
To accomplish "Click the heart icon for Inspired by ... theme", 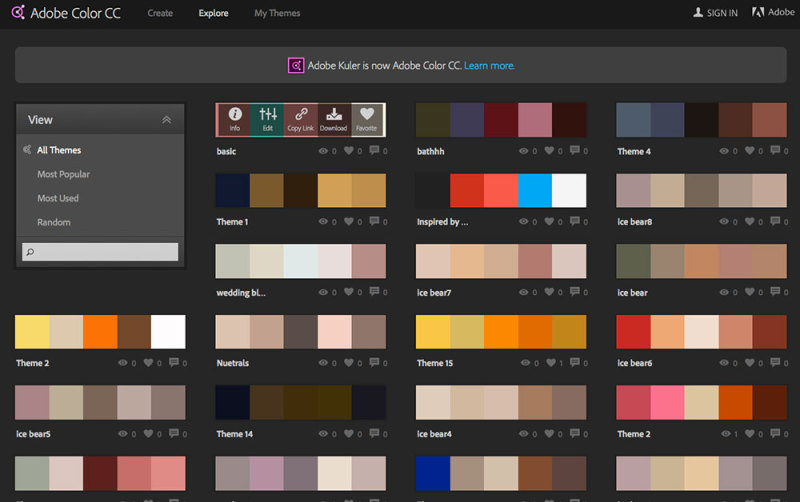I will [549, 221].
